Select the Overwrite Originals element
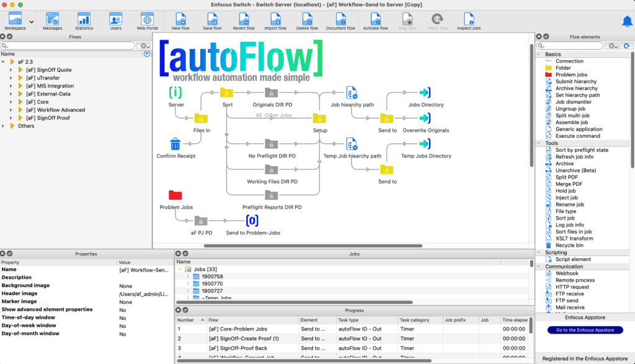This screenshot has width=635, height=364. 425,118
